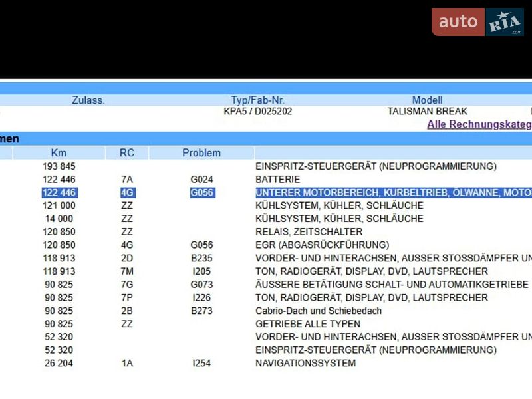The height and width of the screenshot is (399, 532).
Task: Click the 193 845 km cell
Action: [x=59, y=166]
